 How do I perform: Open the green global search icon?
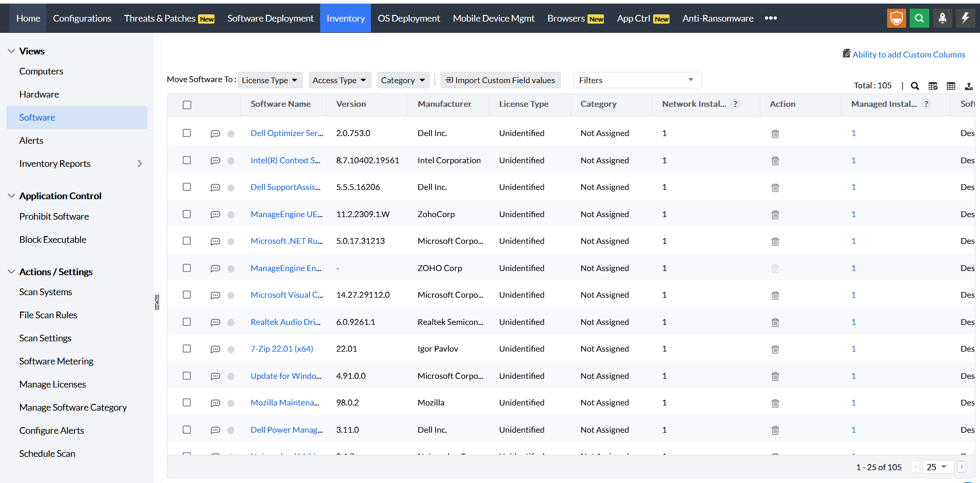click(919, 18)
